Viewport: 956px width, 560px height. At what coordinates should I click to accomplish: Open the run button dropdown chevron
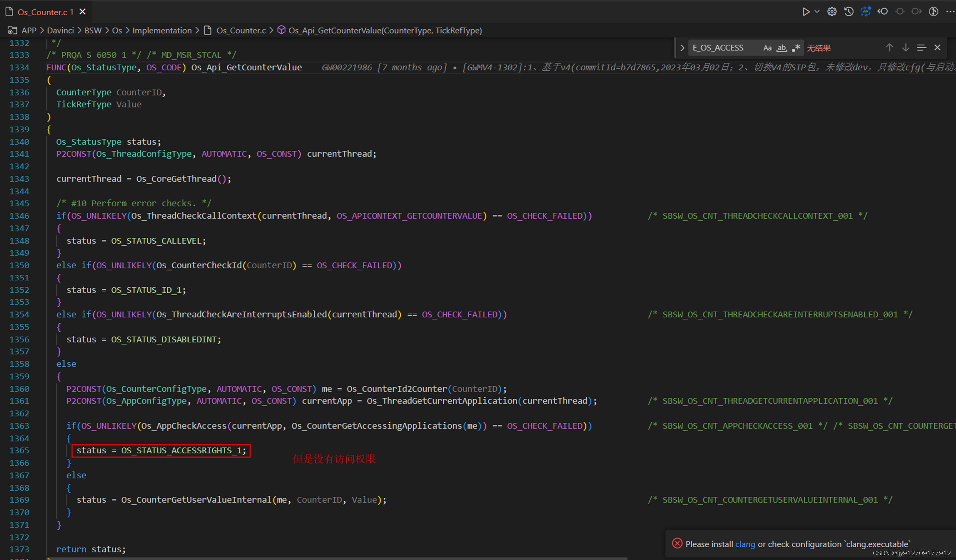tap(817, 12)
